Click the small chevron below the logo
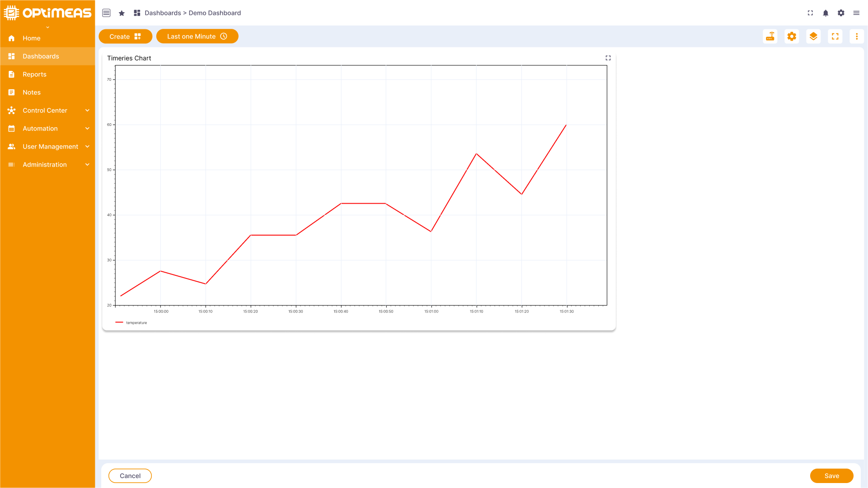 click(x=47, y=28)
